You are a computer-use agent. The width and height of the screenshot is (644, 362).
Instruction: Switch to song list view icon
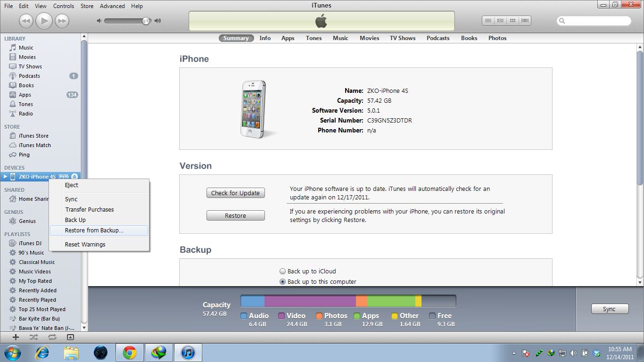[x=488, y=21]
